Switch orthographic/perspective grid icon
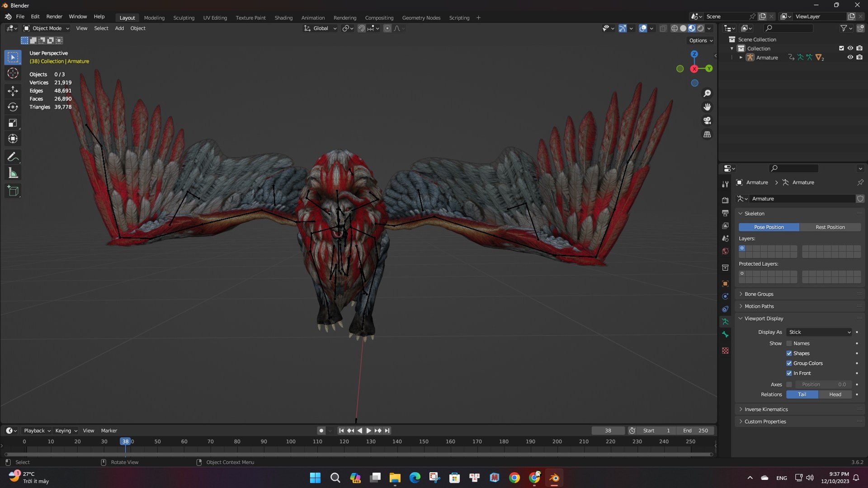868x488 pixels. 707,134
